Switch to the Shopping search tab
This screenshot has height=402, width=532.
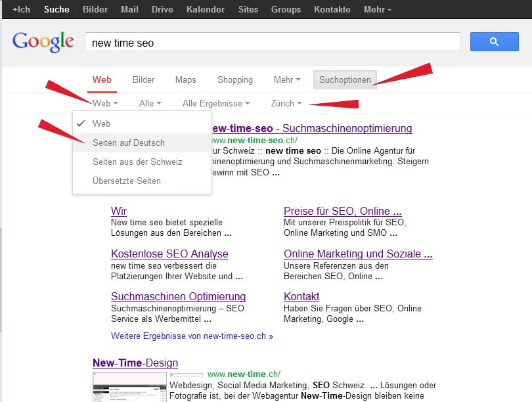235,80
